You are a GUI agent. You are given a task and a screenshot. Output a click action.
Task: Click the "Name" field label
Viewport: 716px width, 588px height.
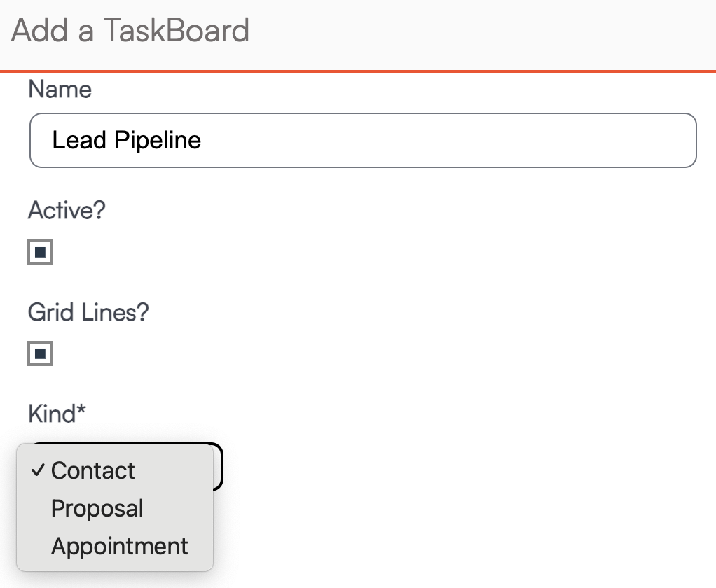click(x=60, y=90)
